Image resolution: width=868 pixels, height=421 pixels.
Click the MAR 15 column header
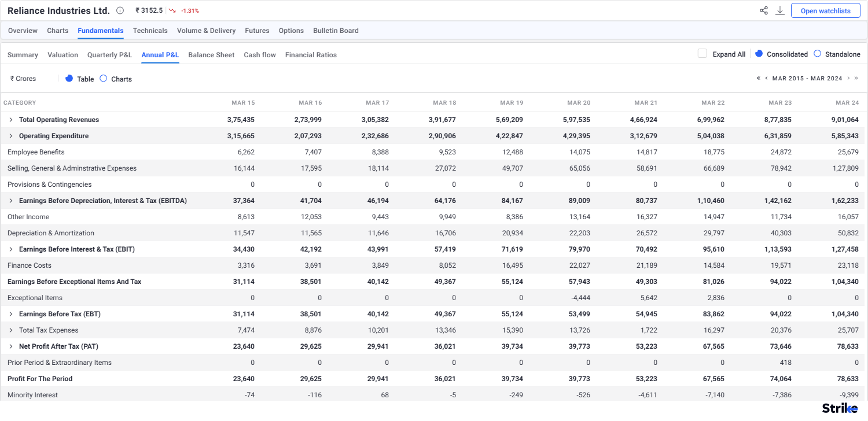coord(243,103)
